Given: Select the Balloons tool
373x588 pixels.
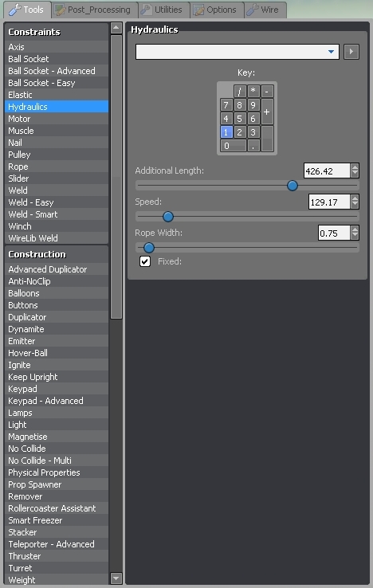Looking at the screenshot, I should pyautogui.click(x=57, y=293).
